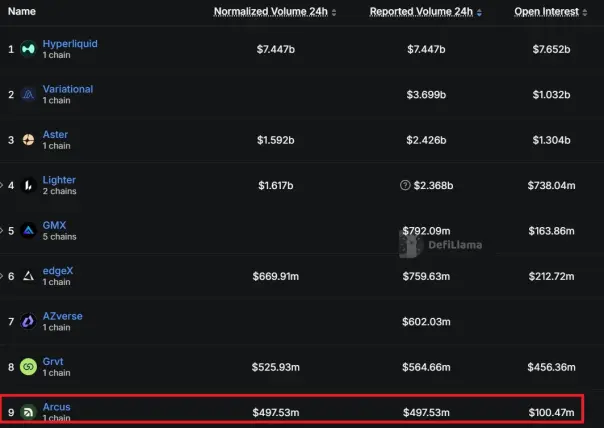Select Grvt open interest $456.36m

pyautogui.click(x=551, y=367)
